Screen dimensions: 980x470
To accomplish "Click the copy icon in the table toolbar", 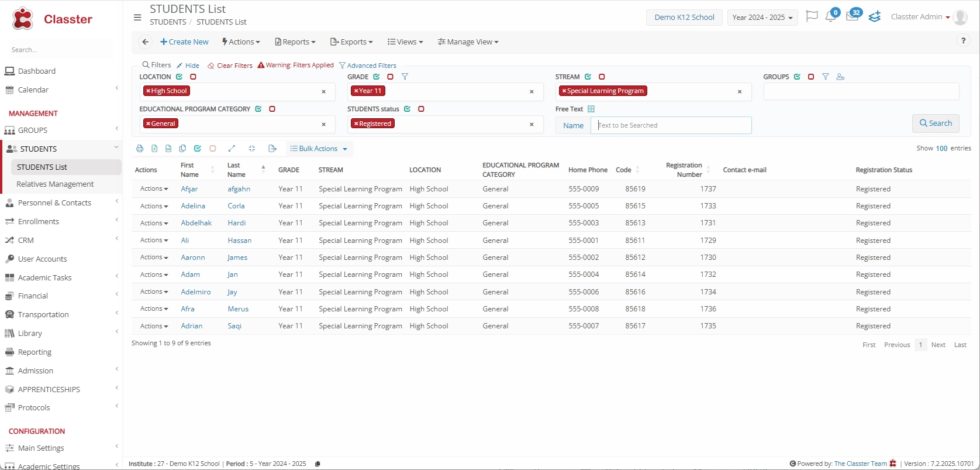I will click(182, 149).
